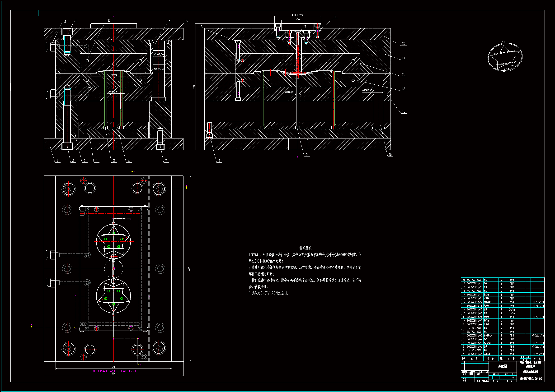Viewport: 555px width, 392px height.
Task: Select part callout number 16
Action: tap(335, 17)
